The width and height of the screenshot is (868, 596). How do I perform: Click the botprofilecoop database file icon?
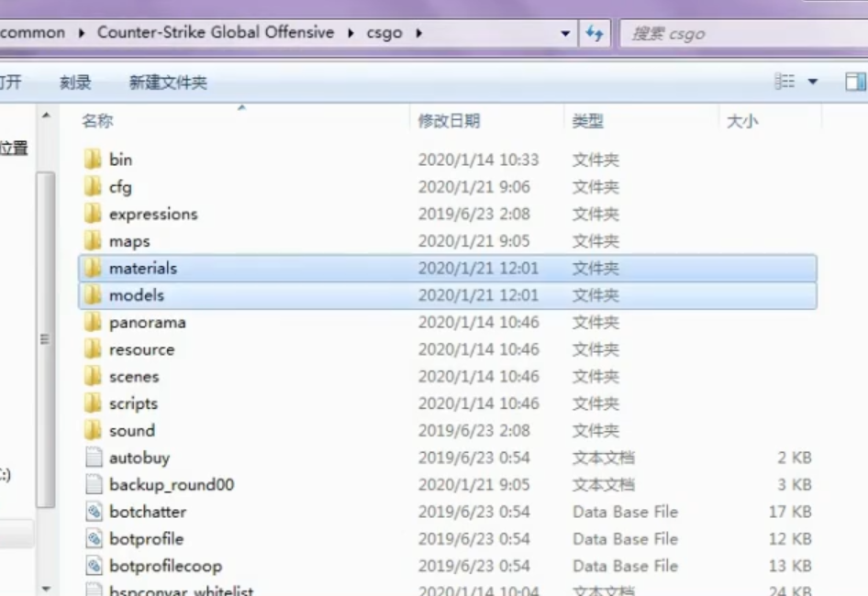(x=95, y=566)
